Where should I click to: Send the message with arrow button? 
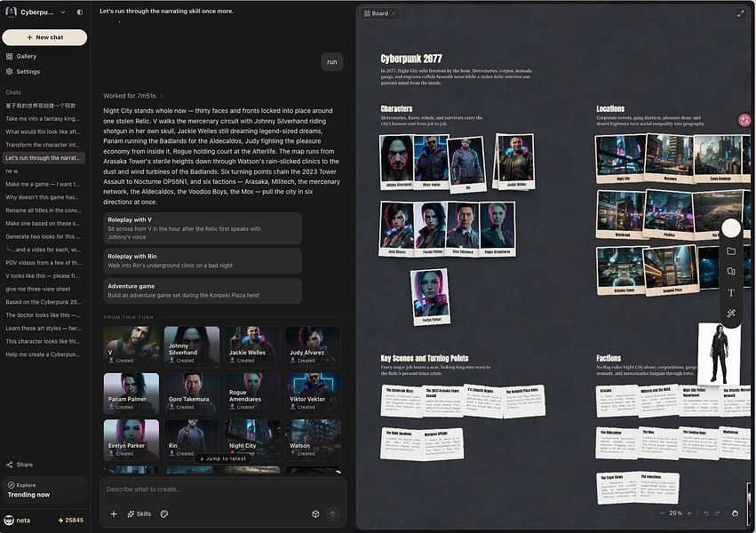click(332, 513)
